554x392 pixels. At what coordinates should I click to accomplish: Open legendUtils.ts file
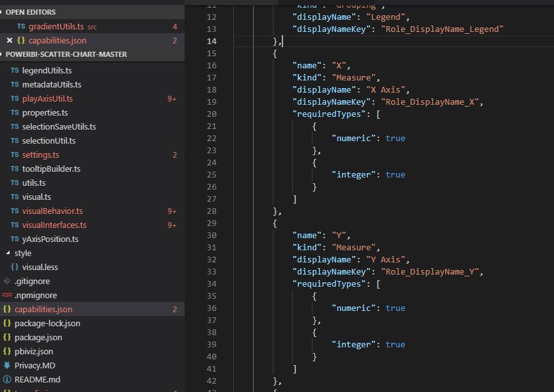coord(92,71)
